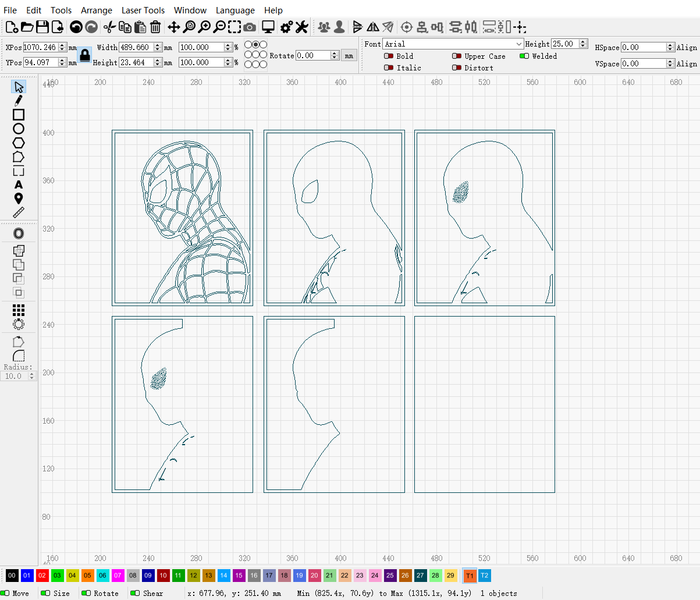Click the position lock padlock button
700x600 pixels.
tap(84, 55)
